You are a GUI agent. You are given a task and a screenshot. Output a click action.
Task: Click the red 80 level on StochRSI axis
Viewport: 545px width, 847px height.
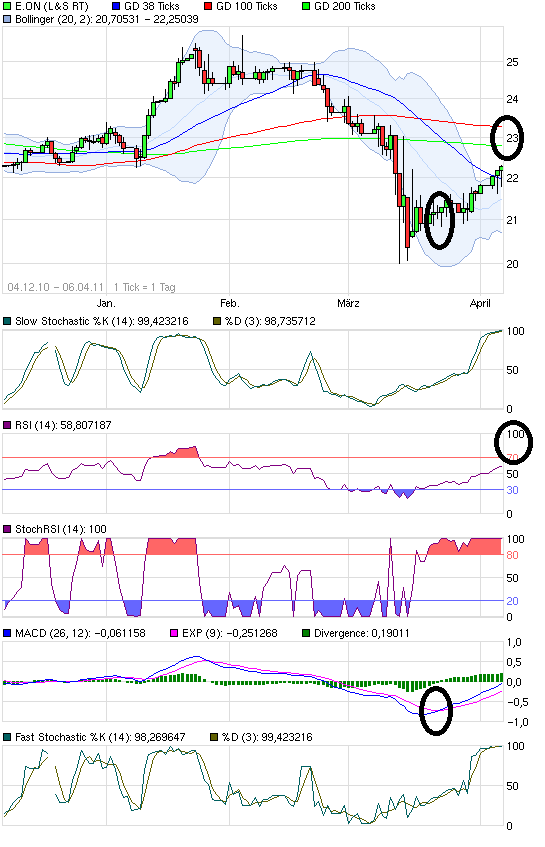pos(512,555)
